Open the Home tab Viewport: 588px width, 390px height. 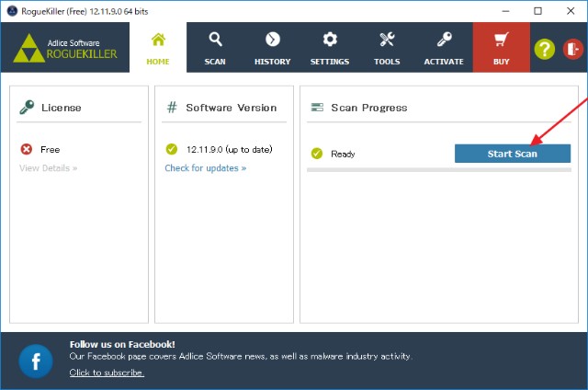158,48
